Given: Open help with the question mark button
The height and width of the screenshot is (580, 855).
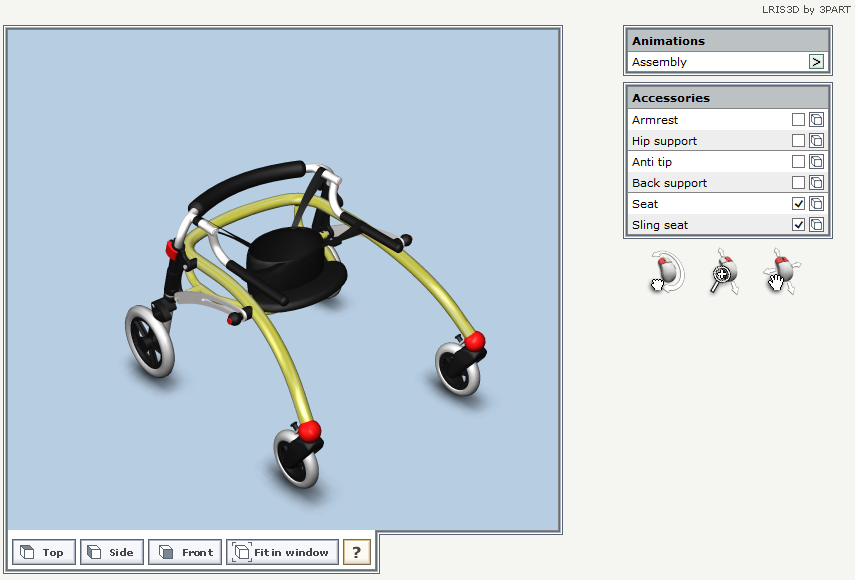Looking at the screenshot, I should (x=357, y=552).
